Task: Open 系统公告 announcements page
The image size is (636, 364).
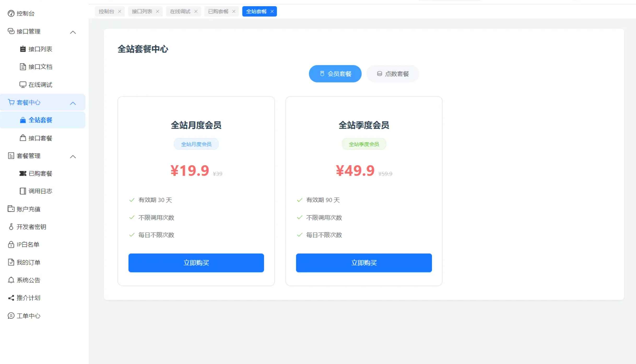Action: (28, 280)
